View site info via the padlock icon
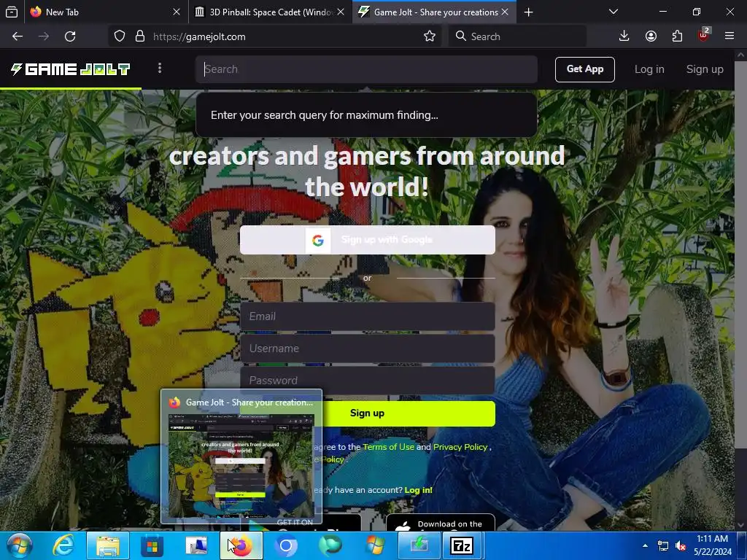Screen dimensions: 747x560 click(x=140, y=36)
